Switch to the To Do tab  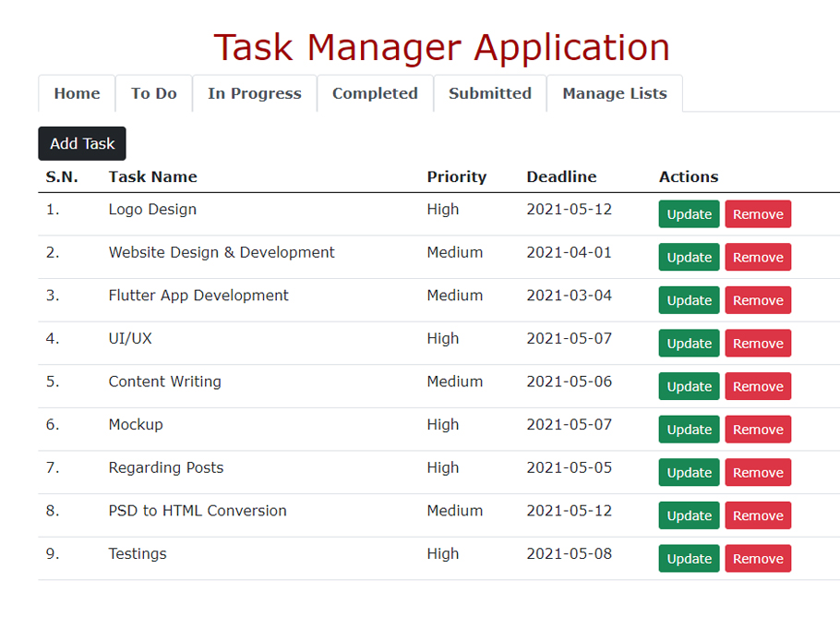153,93
